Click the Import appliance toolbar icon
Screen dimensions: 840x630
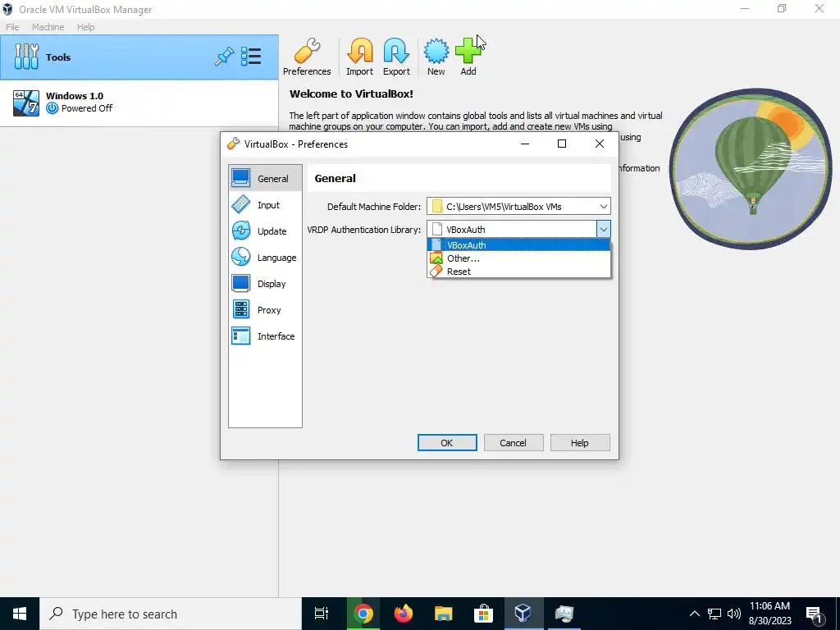(359, 57)
